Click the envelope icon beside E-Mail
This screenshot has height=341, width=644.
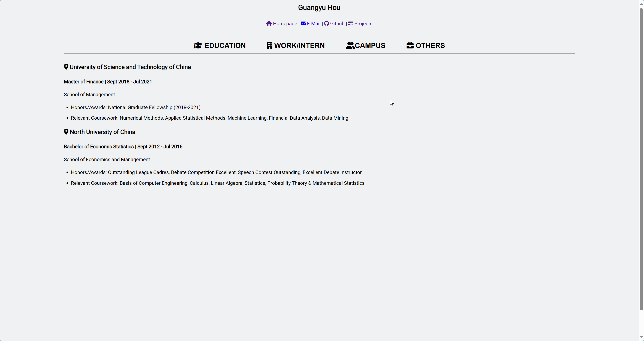coord(303,23)
